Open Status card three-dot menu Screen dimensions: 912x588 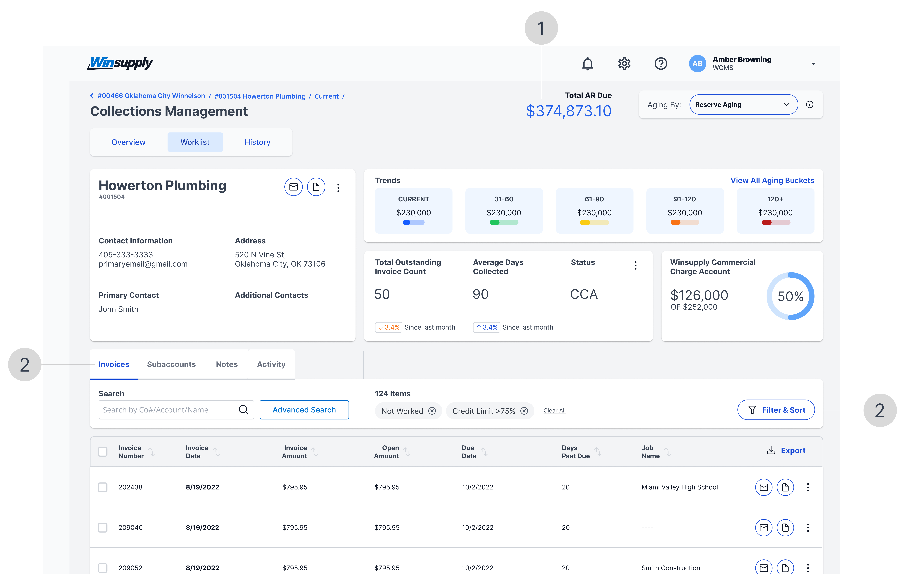(636, 265)
